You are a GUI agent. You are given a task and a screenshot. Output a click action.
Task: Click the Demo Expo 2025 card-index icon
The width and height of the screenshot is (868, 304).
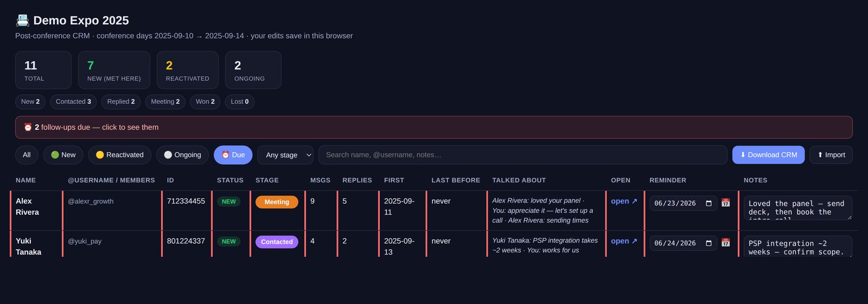tap(22, 21)
